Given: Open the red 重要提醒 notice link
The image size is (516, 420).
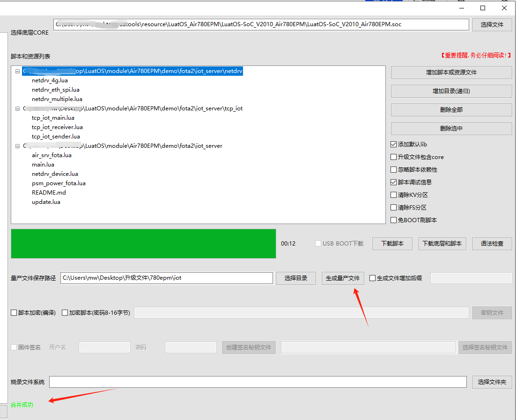Looking at the screenshot, I should (x=476, y=55).
